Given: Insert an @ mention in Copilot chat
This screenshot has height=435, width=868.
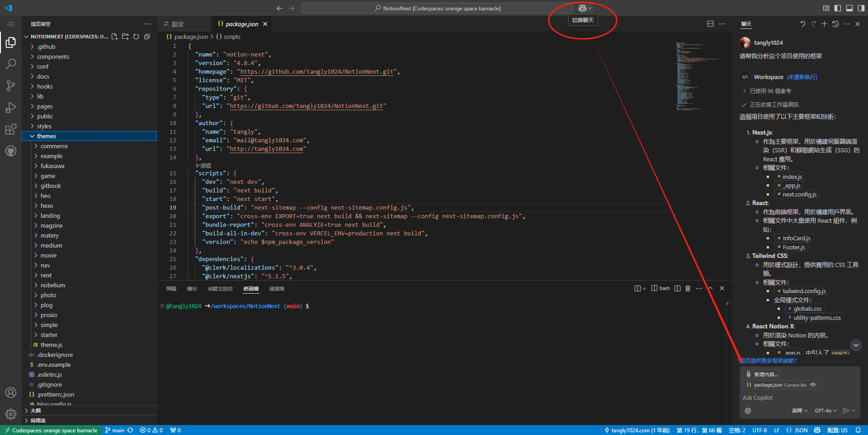Looking at the screenshot, I should click(748, 411).
